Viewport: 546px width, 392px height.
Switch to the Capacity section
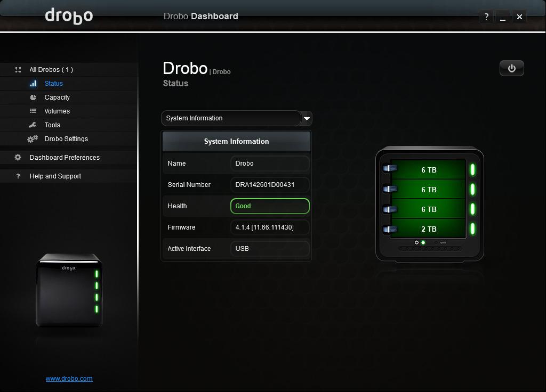57,97
